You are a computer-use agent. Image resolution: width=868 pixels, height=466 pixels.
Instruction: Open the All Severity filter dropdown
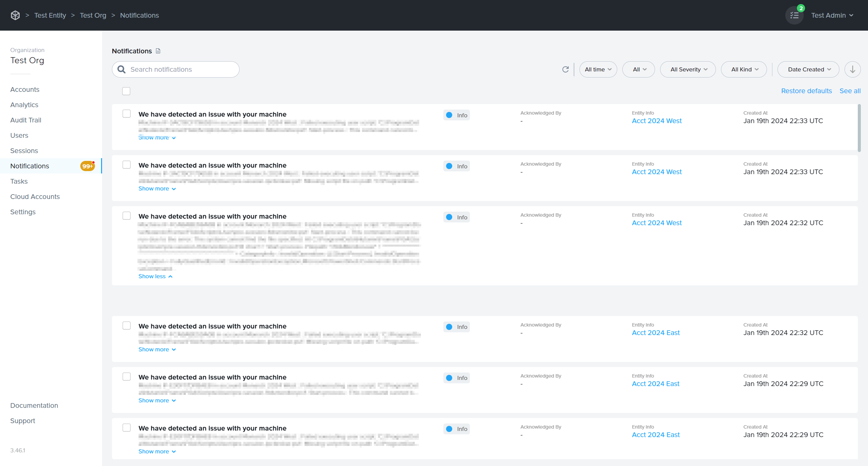687,69
